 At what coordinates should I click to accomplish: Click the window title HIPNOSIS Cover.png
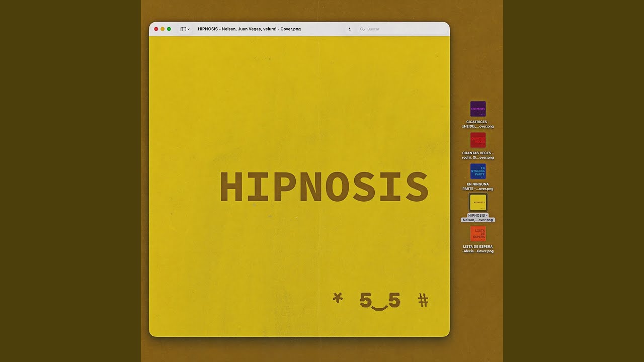tap(250, 29)
